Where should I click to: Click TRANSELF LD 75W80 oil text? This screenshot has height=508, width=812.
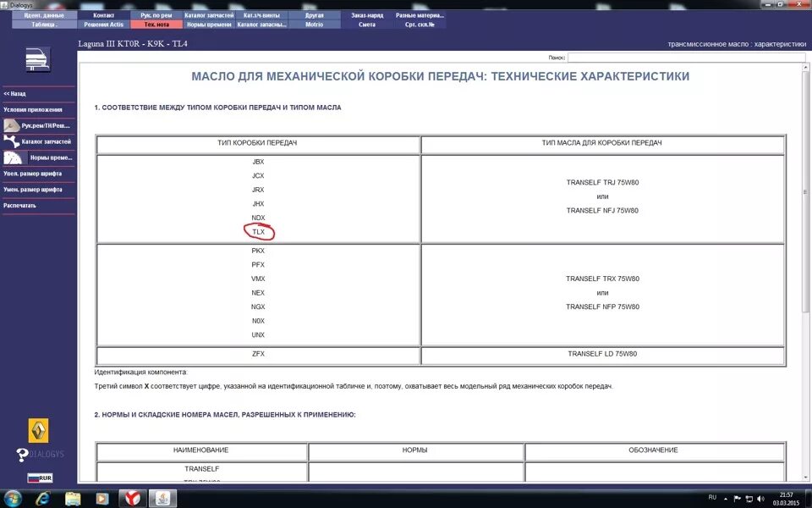tap(602, 354)
